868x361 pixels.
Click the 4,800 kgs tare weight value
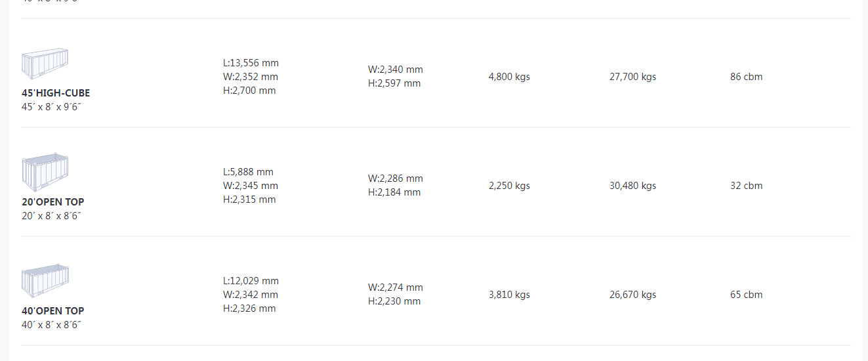509,77
